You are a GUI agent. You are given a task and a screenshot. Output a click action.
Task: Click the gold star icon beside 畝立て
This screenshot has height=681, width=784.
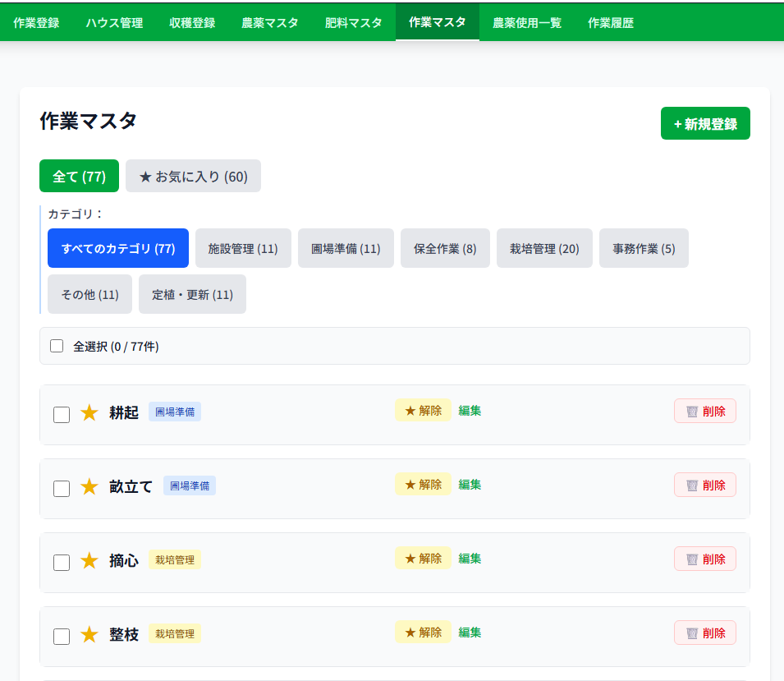[x=89, y=487]
